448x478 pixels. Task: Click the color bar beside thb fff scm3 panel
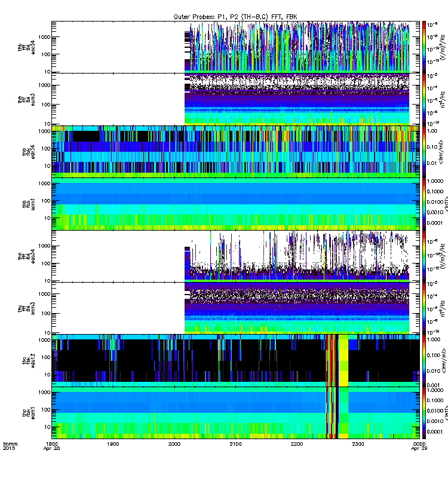[x=424, y=100]
